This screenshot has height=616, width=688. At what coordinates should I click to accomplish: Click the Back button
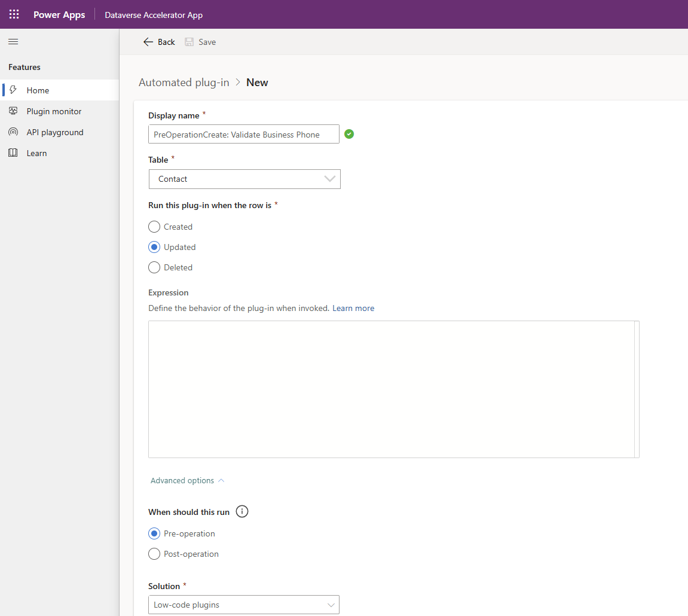coord(159,42)
